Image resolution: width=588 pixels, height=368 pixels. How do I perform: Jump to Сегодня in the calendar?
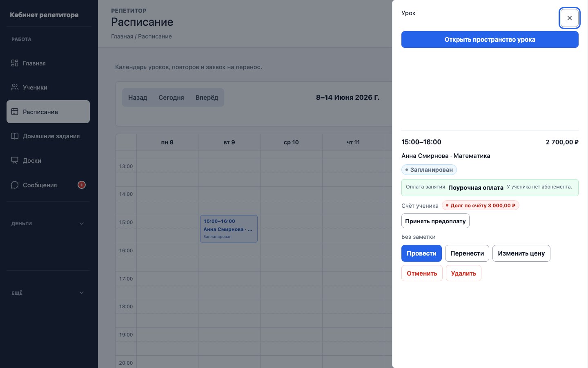(x=171, y=98)
